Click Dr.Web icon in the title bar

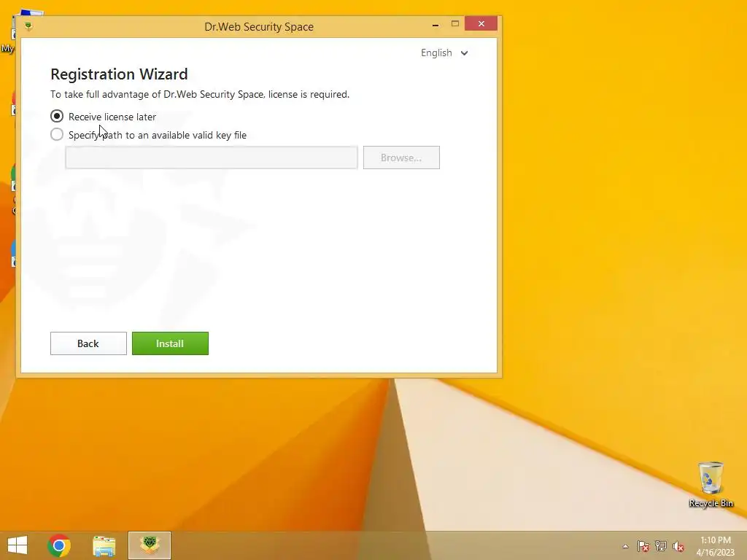[x=28, y=26]
